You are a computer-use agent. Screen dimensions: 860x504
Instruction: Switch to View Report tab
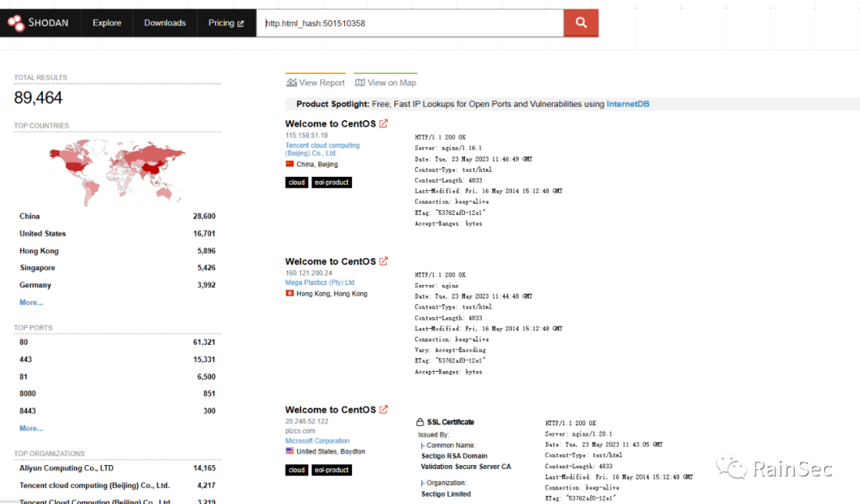tap(315, 82)
